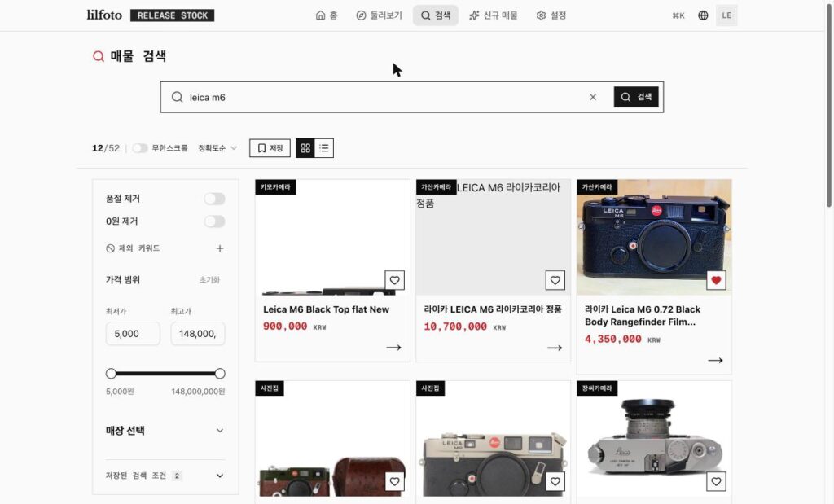This screenshot has height=504, width=834.
Task: Favorite the LEICA M6 라이카코리아 정품 listing
Action: [555, 280]
